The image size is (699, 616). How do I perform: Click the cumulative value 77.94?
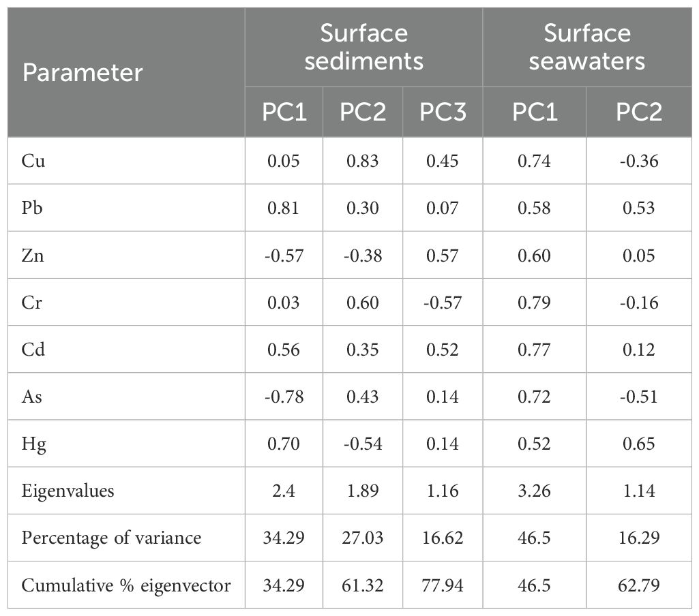coord(443,585)
